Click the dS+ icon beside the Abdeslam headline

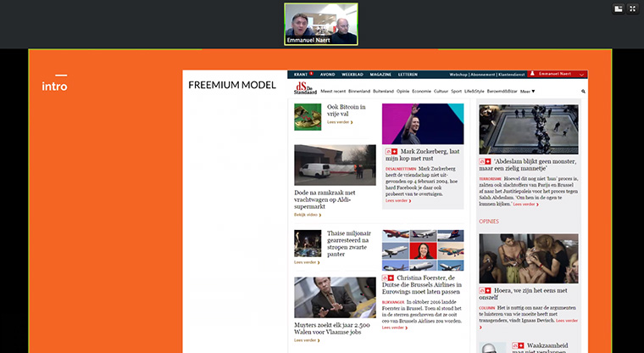485,162
